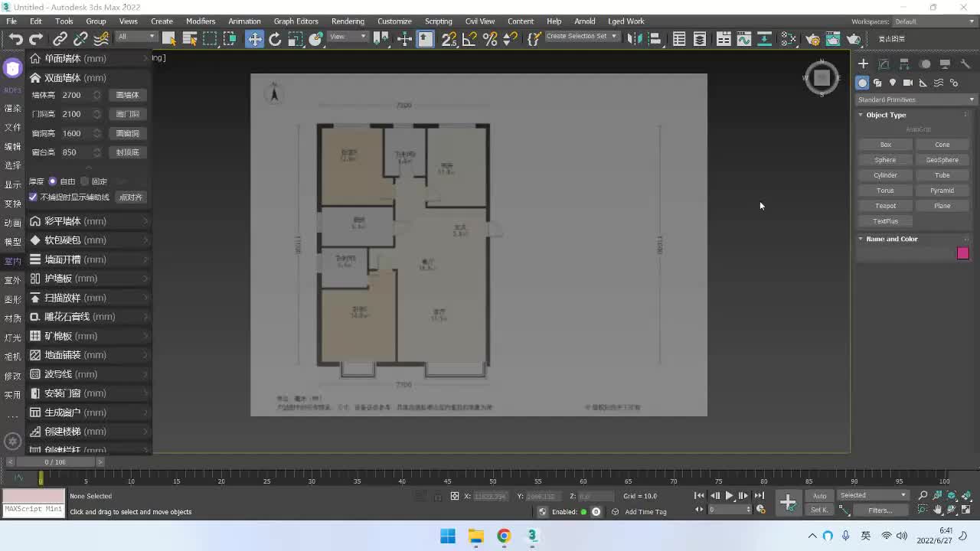Viewport: 980px width, 551px height.
Task: Open the File menu
Action: [x=11, y=21]
